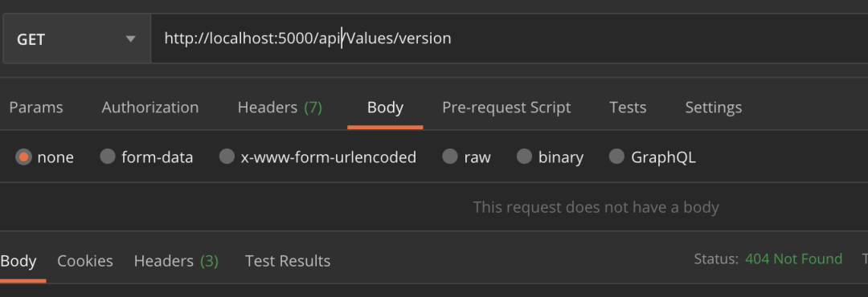This screenshot has height=297, width=868.
Task: Pick the GraphQL body radio button
Action: (616, 157)
